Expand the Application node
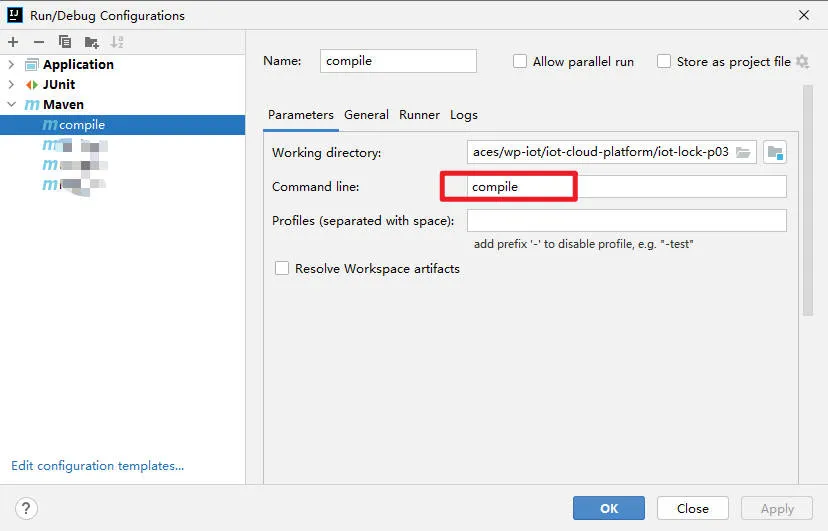828x531 pixels. click(x=11, y=64)
